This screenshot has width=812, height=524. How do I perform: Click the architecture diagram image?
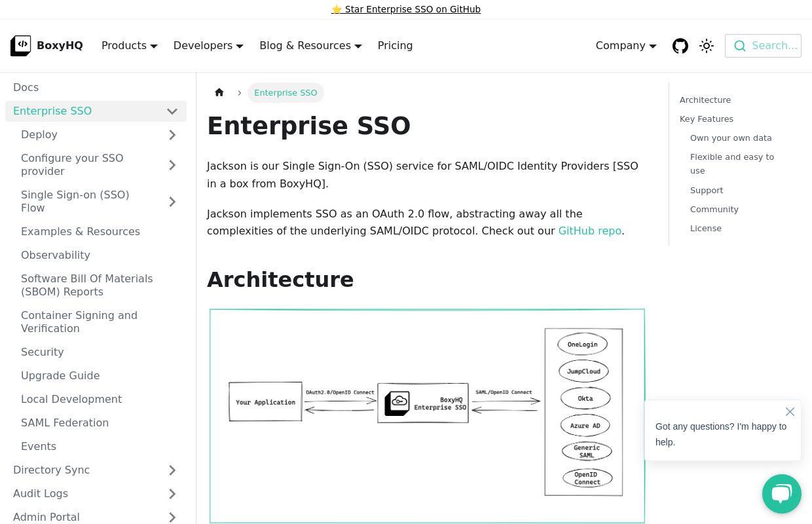[x=427, y=416]
